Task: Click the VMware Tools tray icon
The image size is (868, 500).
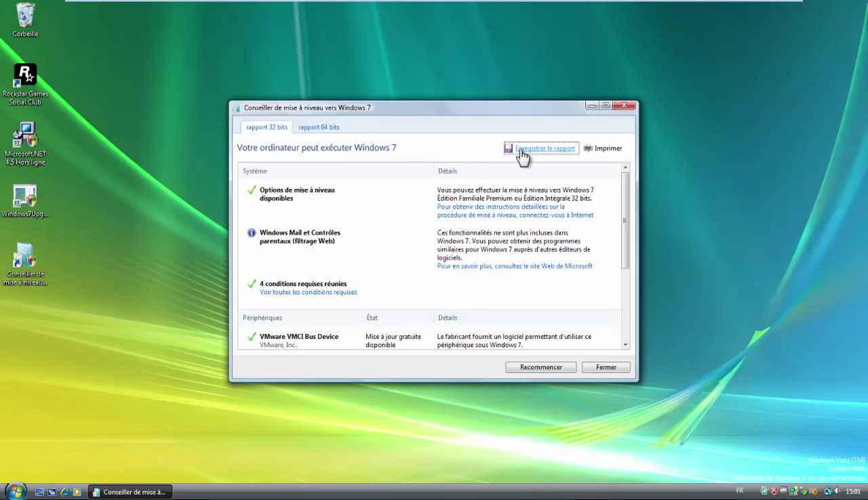Action: [x=783, y=491]
